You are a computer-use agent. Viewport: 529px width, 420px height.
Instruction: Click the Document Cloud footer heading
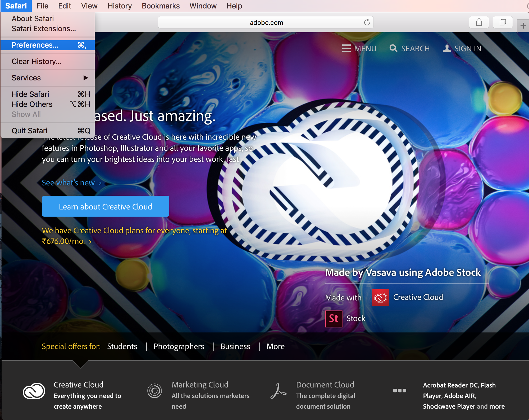pyautogui.click(x=325, y=385)
